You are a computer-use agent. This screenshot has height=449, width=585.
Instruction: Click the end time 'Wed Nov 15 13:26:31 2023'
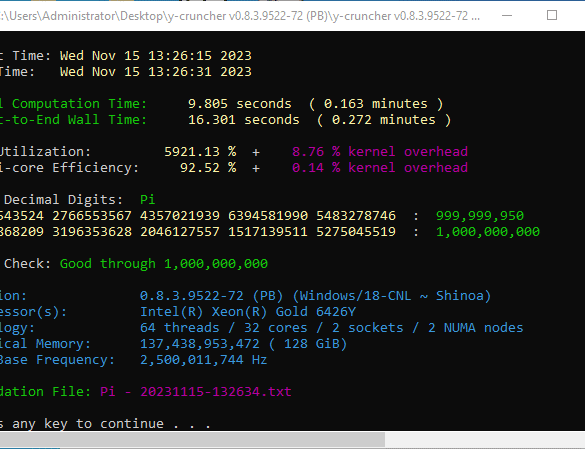[x=156, y=72]
